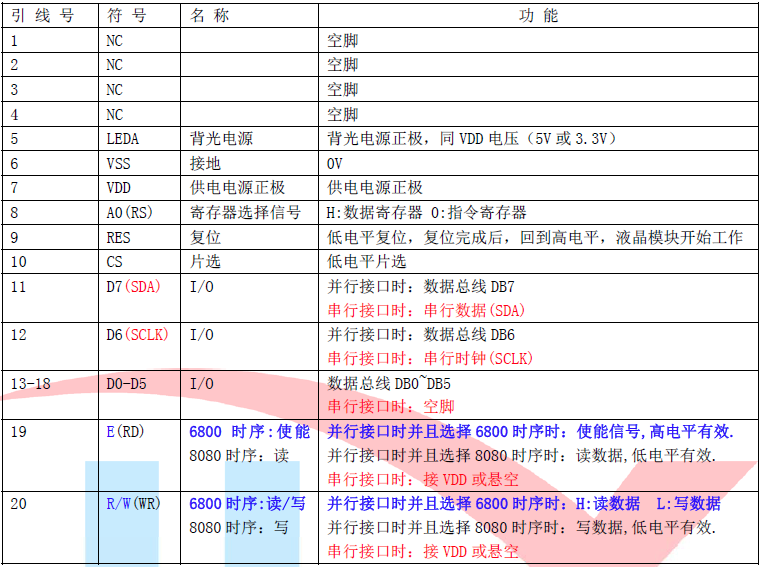Screen dimensions: 762x567
Task: Click the red 串行时钟(SCLK) text
Action: click(430, 357)
